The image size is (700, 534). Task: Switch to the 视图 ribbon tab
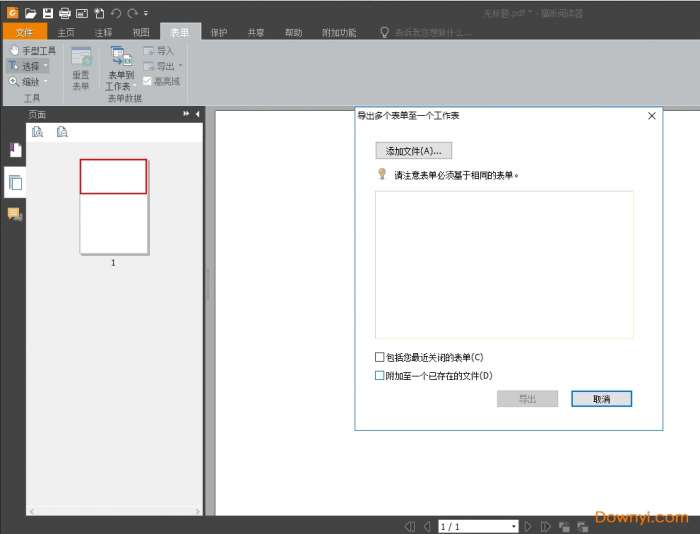point(141,32)
